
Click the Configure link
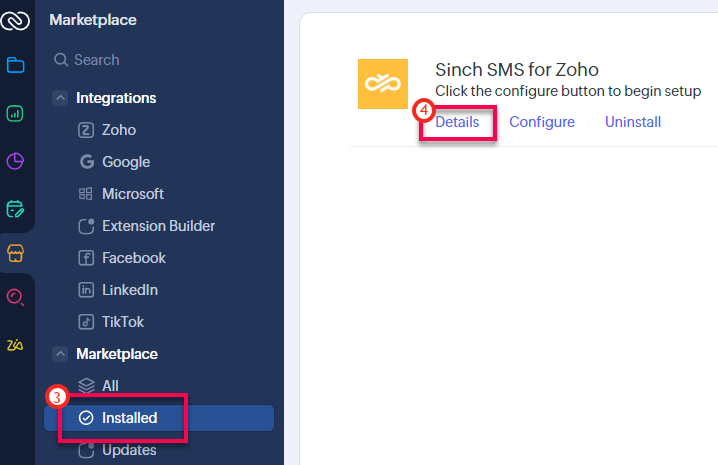pyautogui.click(x=542, y=122)
